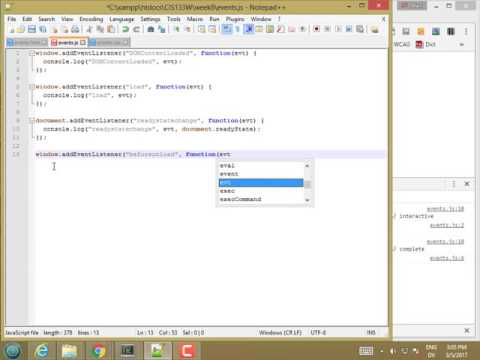Close the events.js tab with its X
Screen dimensions: 480x360
82,43
